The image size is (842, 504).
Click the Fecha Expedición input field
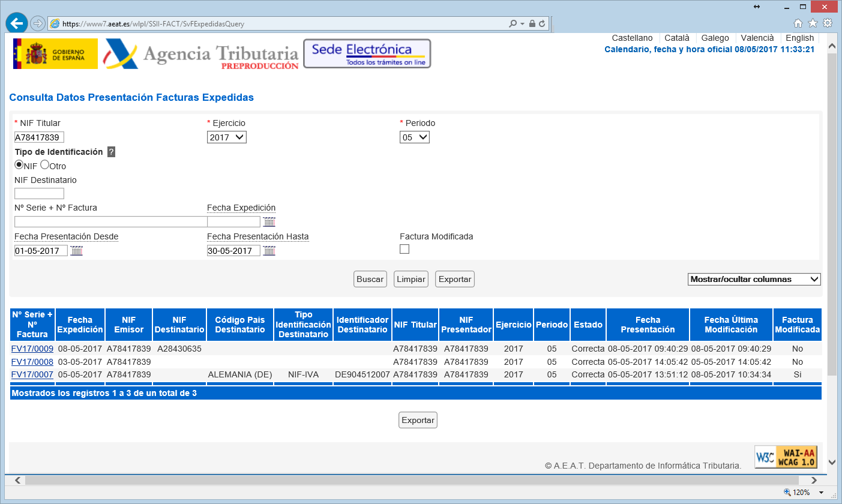[x=233, y=222]
